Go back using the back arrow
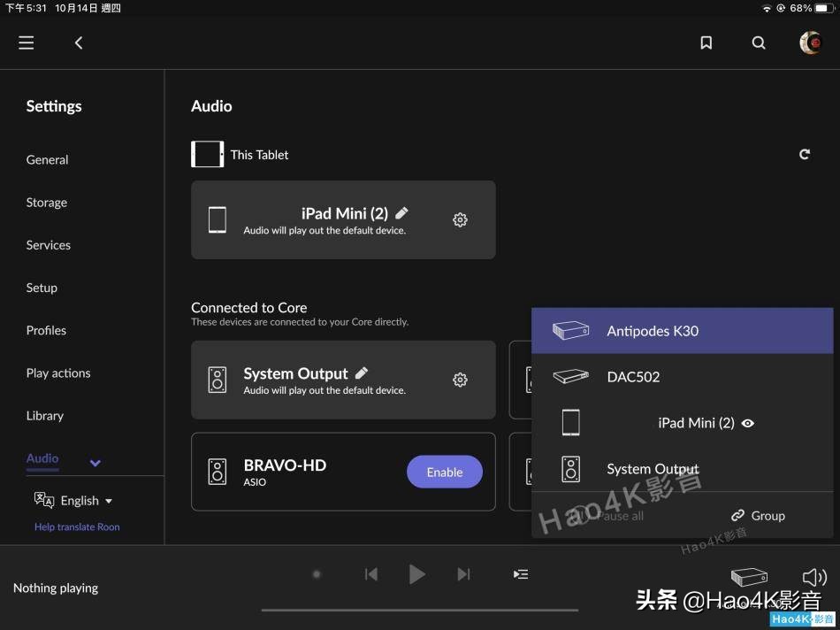Image resolution: width=840 pixels, height=630 pixels. tap(78, 42)
